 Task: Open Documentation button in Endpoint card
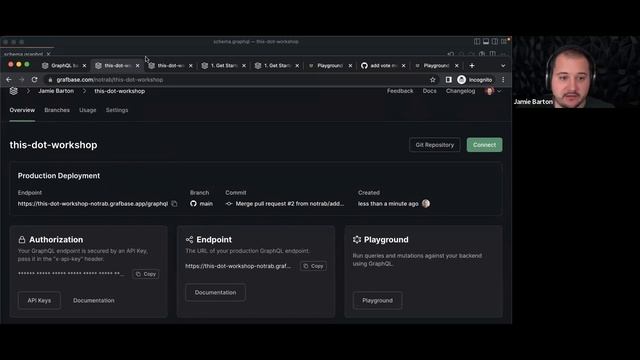215,292
